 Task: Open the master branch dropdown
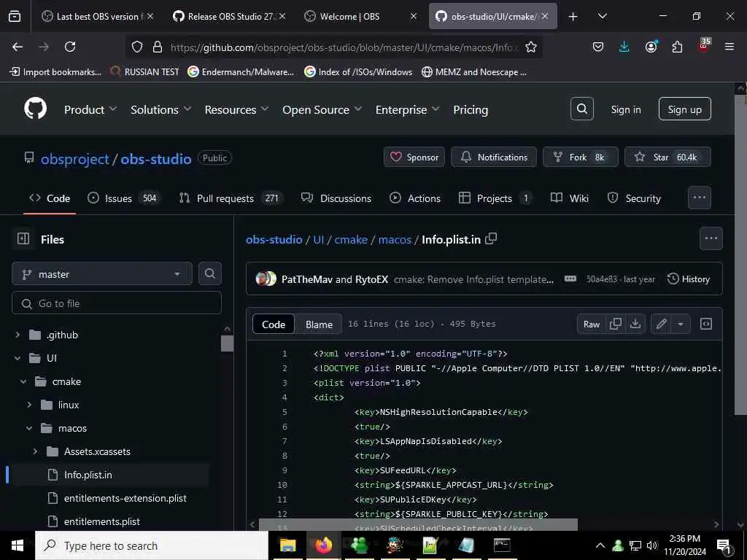click(x=102, y=274)
